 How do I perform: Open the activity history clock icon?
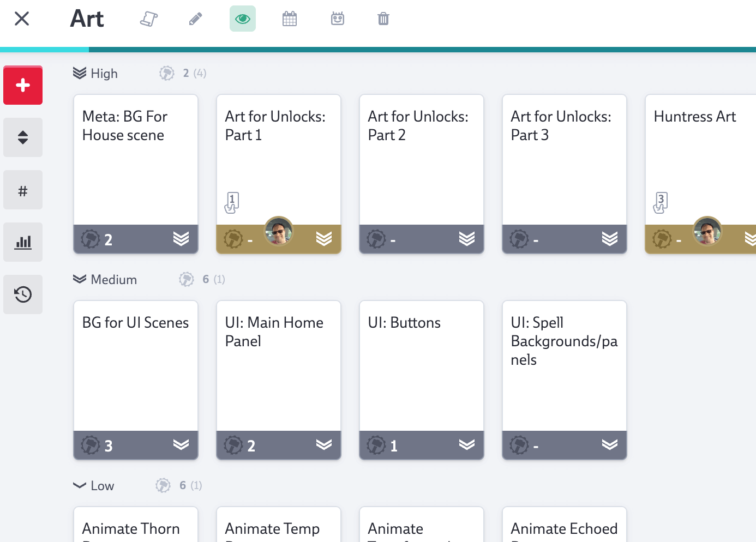coord(23,294)
